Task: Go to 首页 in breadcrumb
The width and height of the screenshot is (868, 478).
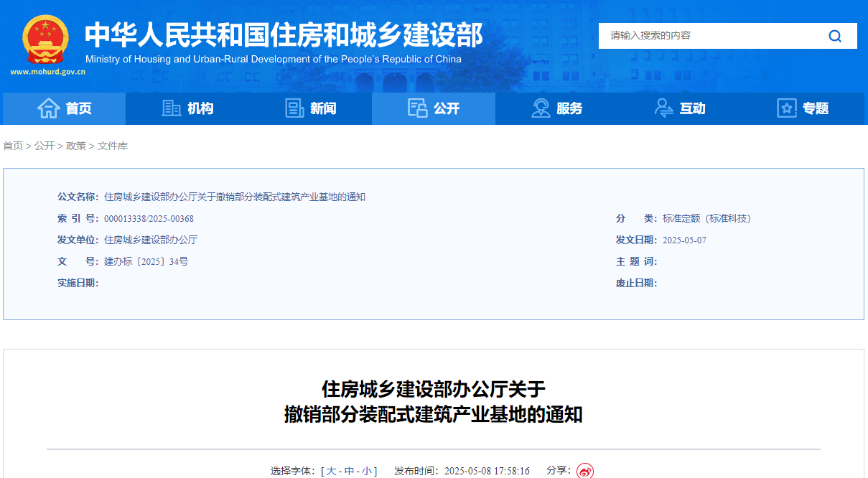Action: point(13,146)
